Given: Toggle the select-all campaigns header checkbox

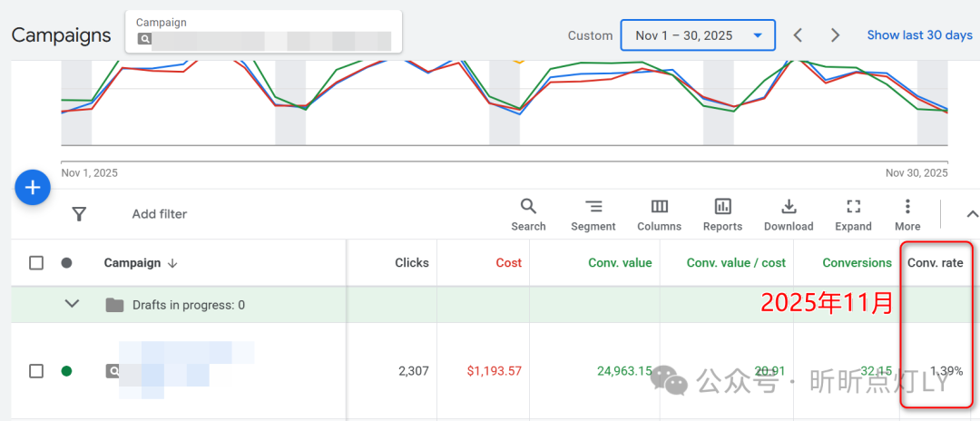Looking at the screenshot, I should [x=36, y=263].
